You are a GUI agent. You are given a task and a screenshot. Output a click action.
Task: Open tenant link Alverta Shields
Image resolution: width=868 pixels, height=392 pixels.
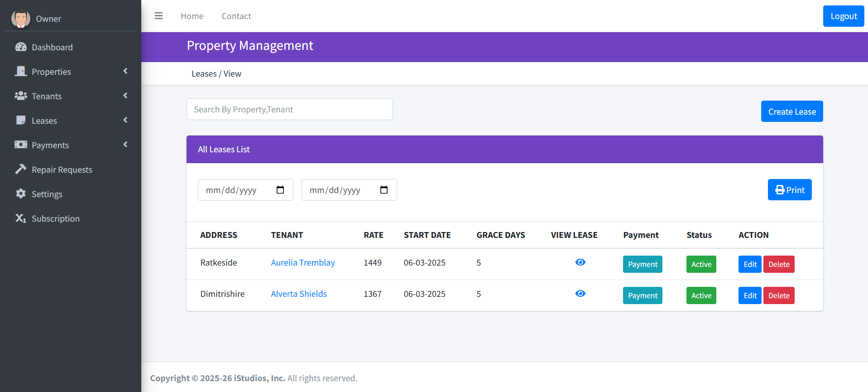(299, 294)
